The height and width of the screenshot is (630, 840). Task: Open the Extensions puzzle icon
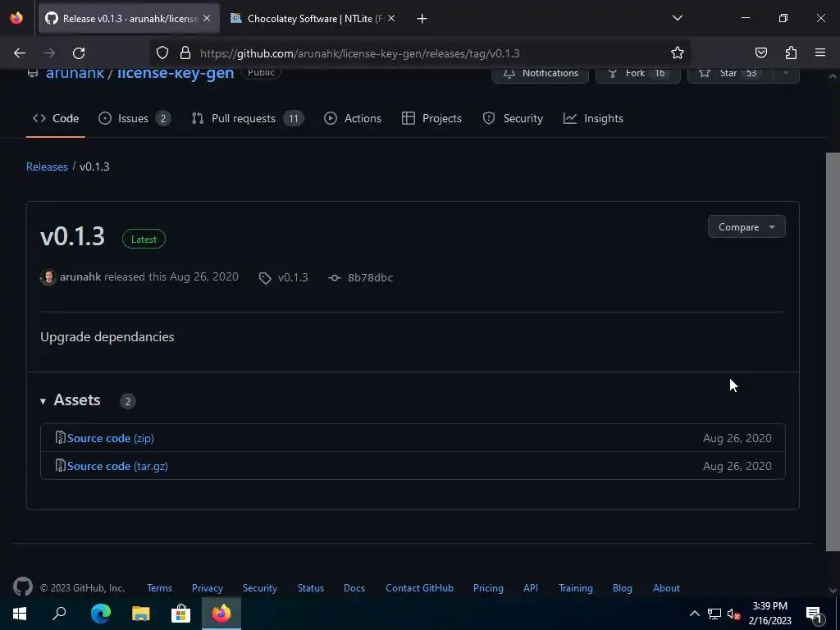(x=791, y=53)
